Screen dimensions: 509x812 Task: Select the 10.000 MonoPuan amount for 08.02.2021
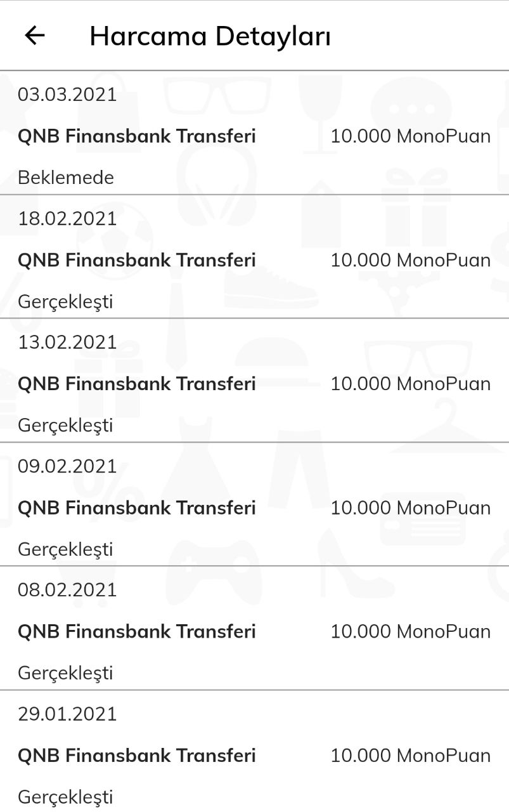coord(411,632)
